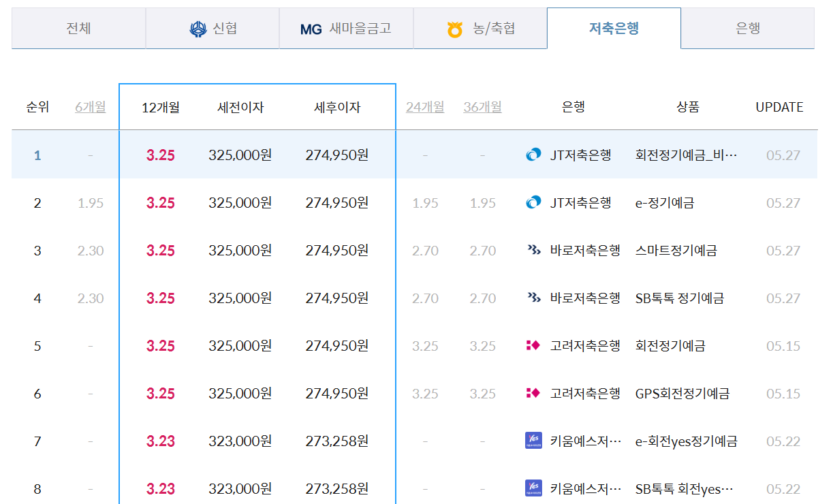The width and height of the screenshot is (833, 504).
Task: Open the 스마트정기예금 product
Action: 676,251
